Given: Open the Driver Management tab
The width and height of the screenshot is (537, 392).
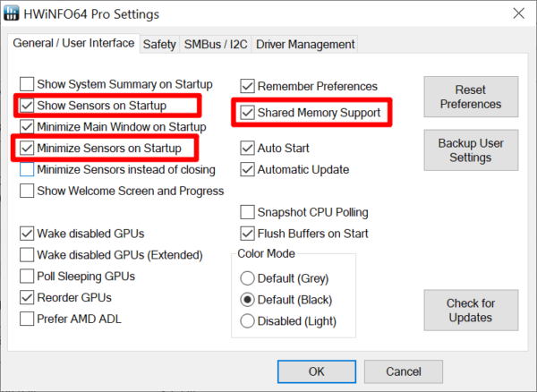Looking at the screenshot, I should click(305, 44).
